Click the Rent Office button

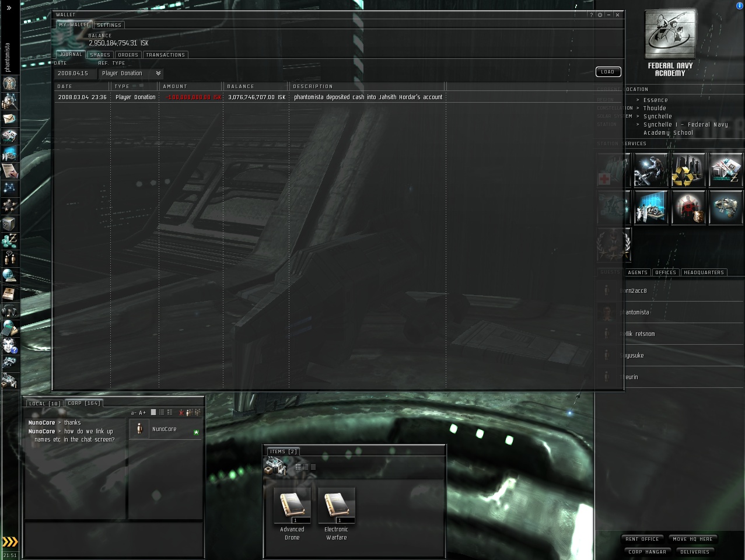pos(642,539)
